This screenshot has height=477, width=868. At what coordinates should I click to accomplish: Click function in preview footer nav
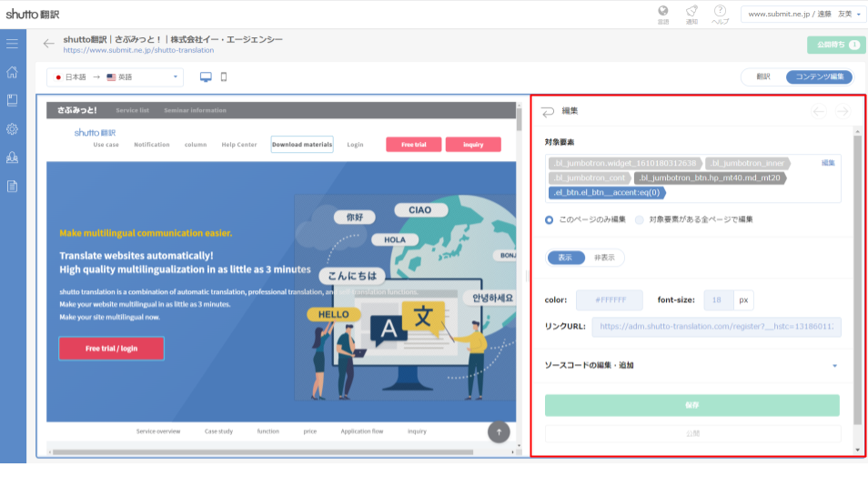point(267,431)
